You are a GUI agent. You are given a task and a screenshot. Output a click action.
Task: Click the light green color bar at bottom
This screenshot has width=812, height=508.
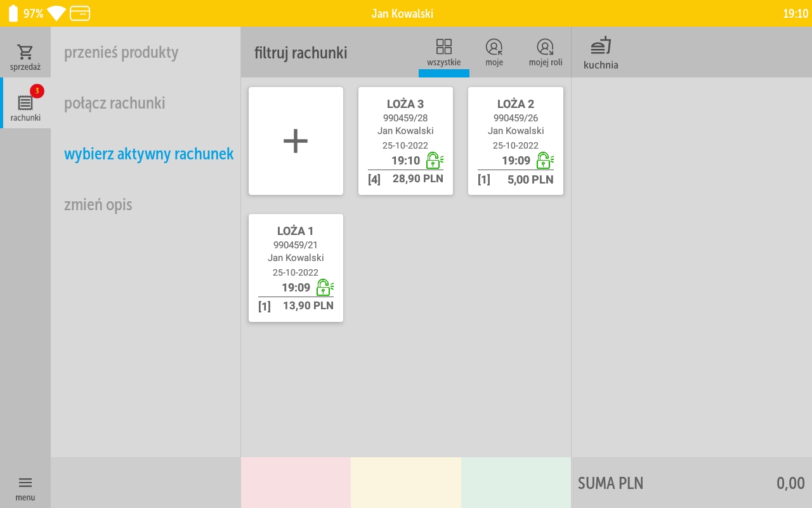516,483
